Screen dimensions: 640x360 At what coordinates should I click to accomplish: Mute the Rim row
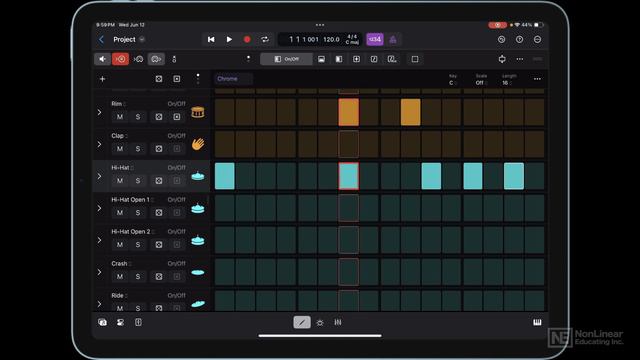[x=120, y=117]
